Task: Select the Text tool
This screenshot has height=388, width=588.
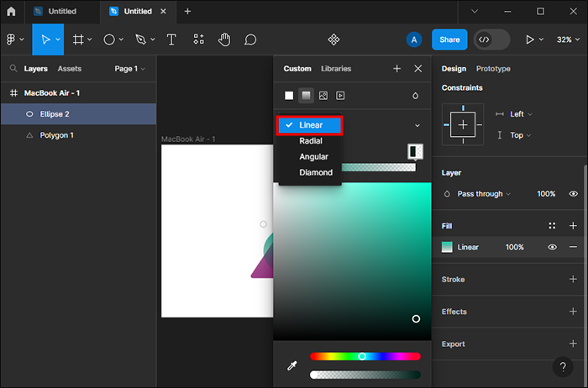Action: [171, 39]
